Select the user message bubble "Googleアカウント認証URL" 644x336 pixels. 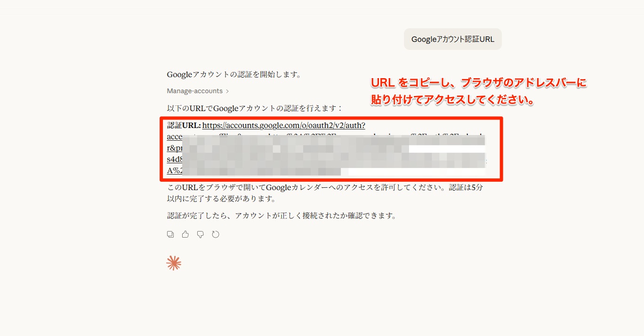pos(452,39)
